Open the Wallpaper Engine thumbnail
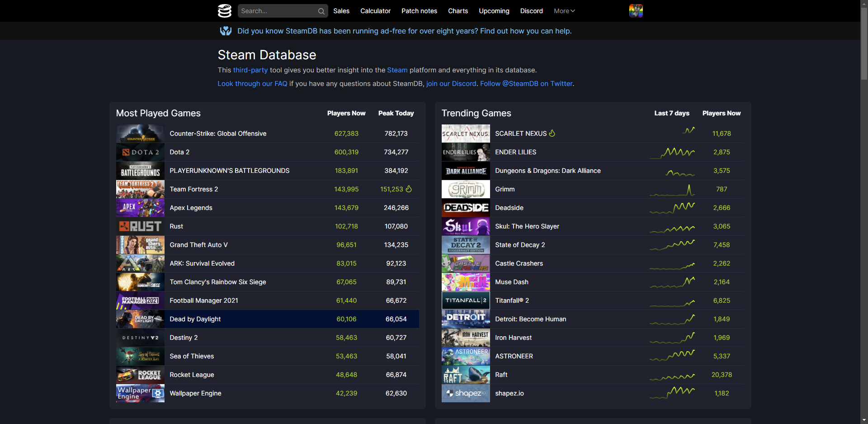The image size is (868, 424). click(140, 393)
